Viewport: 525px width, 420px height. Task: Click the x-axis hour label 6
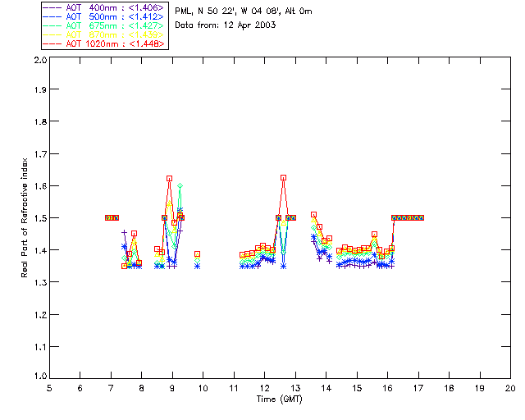(80, 388)
